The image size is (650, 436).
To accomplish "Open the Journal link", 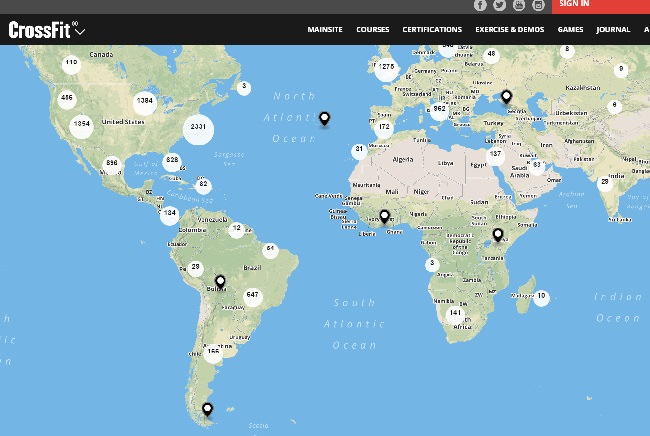I will coord(613,30).
